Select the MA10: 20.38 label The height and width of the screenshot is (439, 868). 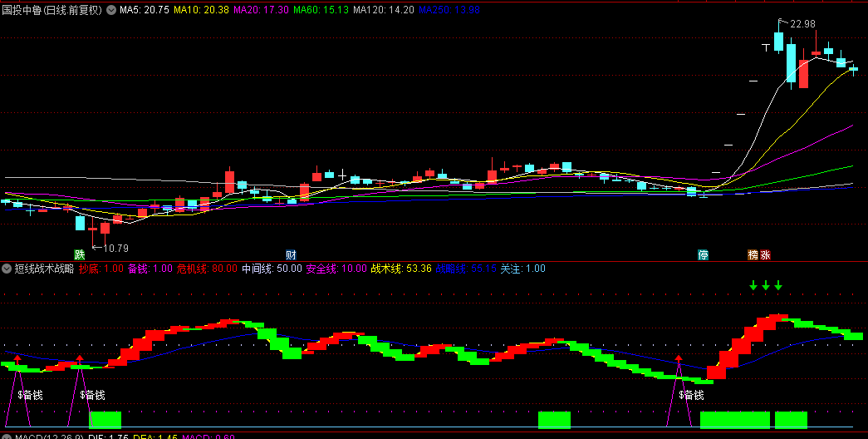[x=201, y=10]
